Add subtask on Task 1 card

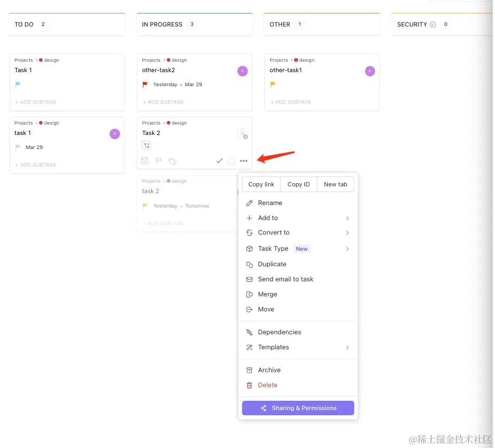pos(35,102)
